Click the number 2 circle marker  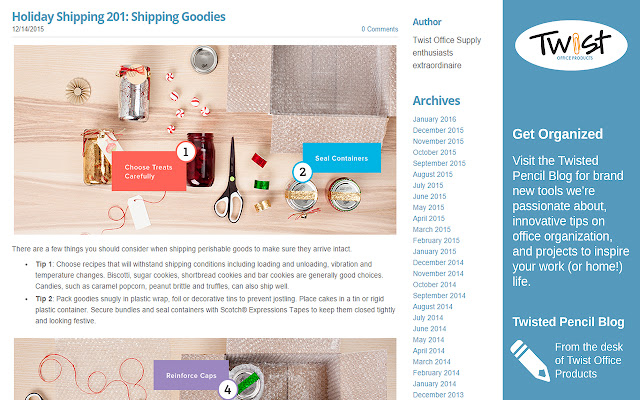coord(302,172)
